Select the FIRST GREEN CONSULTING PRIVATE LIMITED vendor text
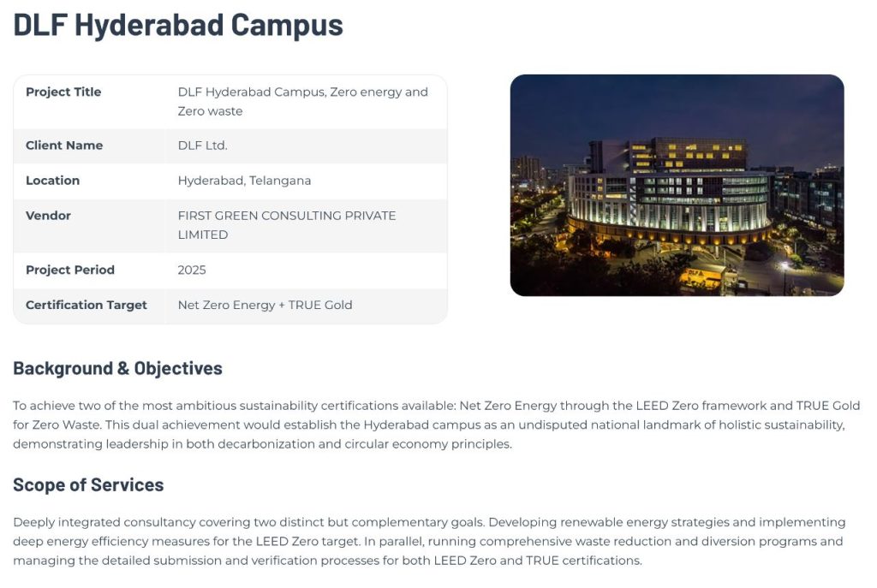The height and width of the screenshot is (588, 877). [286, 225]
